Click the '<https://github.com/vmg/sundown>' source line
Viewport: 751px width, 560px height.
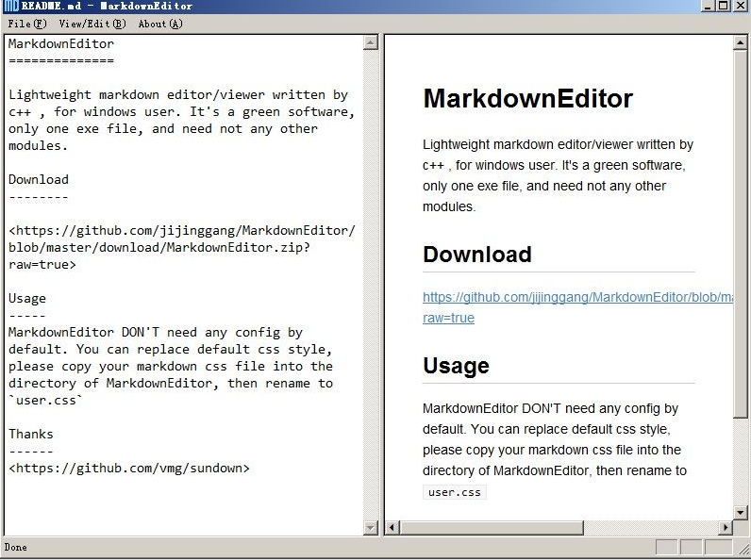tap(129, 469)
